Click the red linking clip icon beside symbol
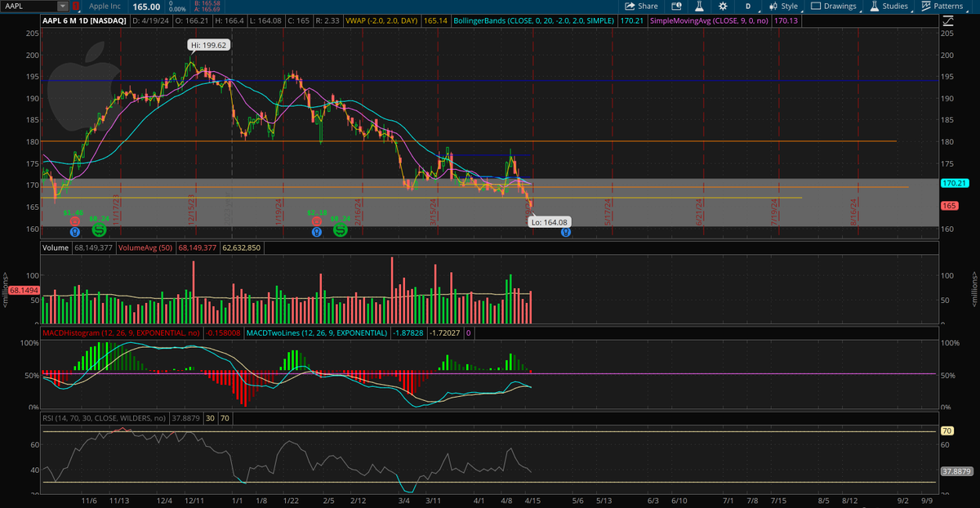This screenshot has width=980, height=508. click(x=76, y=6)
